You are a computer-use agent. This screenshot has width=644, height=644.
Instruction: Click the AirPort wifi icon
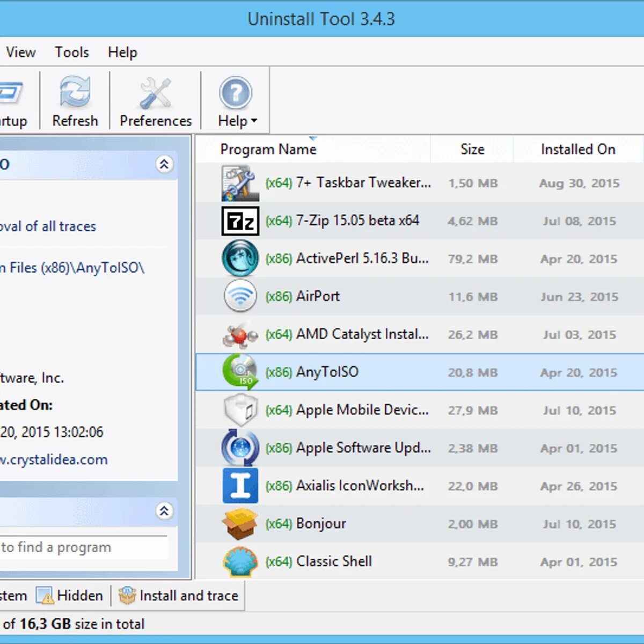tap(240, 296)
